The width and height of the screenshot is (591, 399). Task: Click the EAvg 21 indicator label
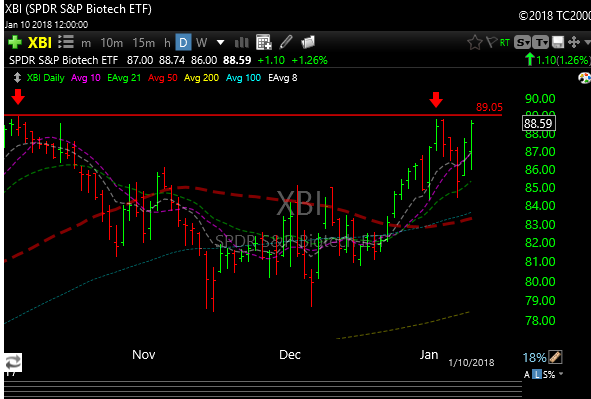[124, 78]
